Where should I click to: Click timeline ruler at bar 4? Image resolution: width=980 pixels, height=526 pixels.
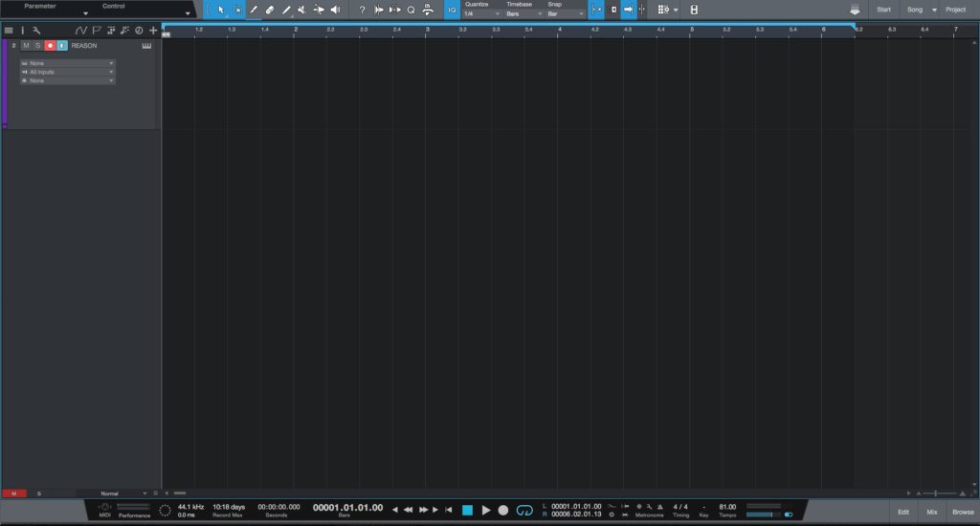559,30
